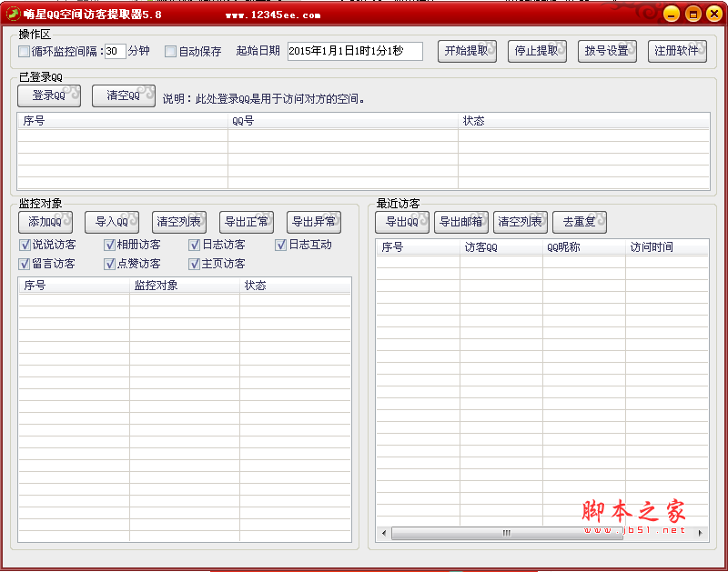Click 序号 column header in recent visitors
The height and width of the screenshot is (572, 728).
(419, 247)
